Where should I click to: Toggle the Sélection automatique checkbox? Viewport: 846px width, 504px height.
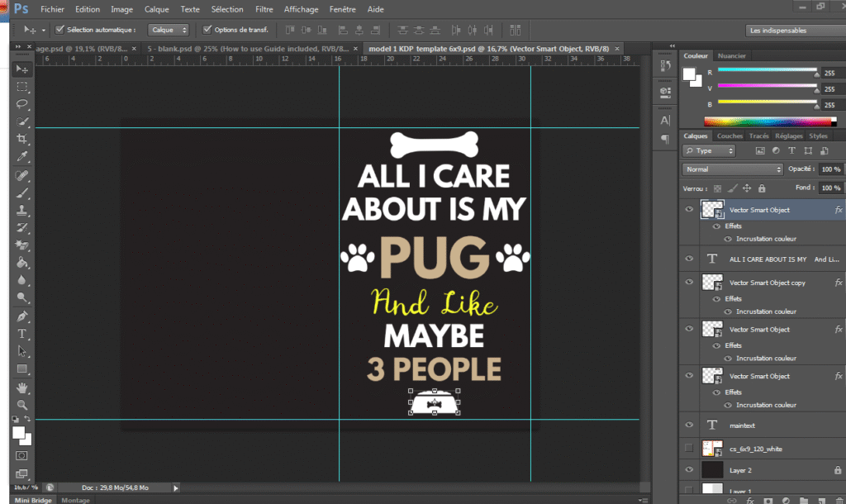tap(59, 30)
